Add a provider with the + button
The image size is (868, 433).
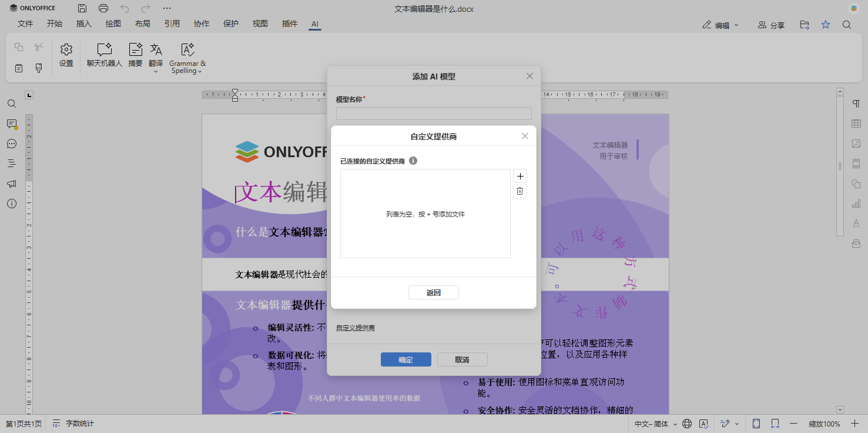(520, 176)
